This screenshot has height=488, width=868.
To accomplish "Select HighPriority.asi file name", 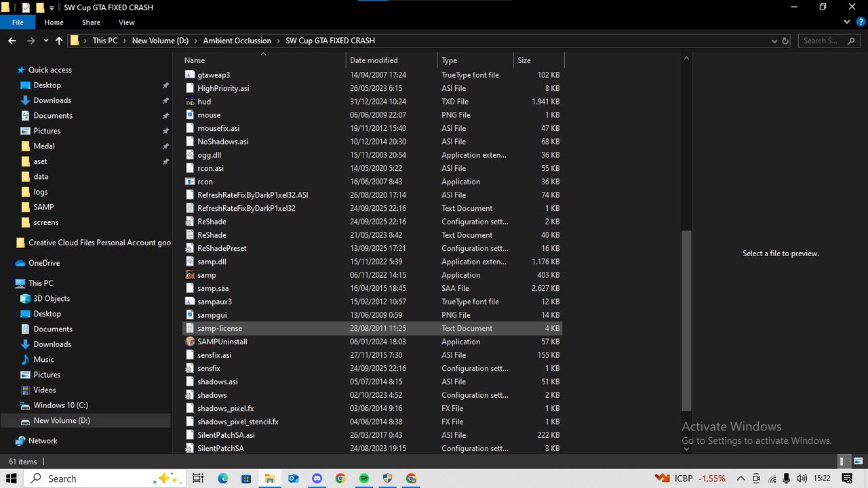I will pos(223,88).
